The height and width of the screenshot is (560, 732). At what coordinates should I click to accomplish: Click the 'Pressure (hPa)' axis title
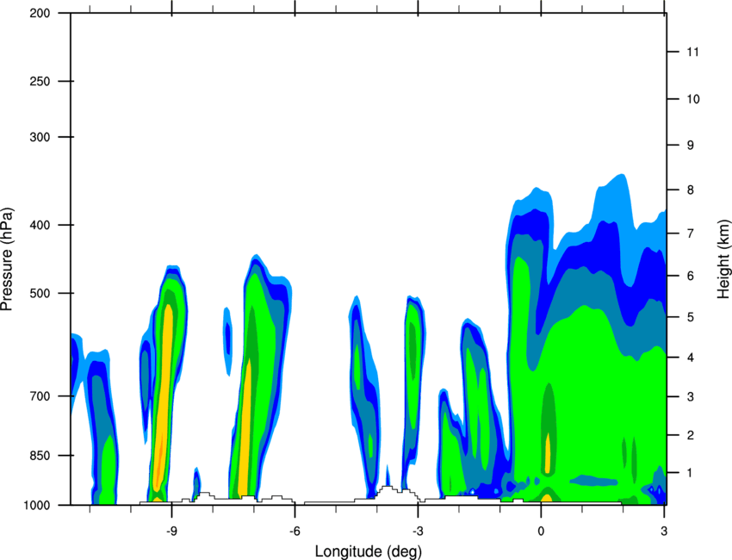click(7, 258)
